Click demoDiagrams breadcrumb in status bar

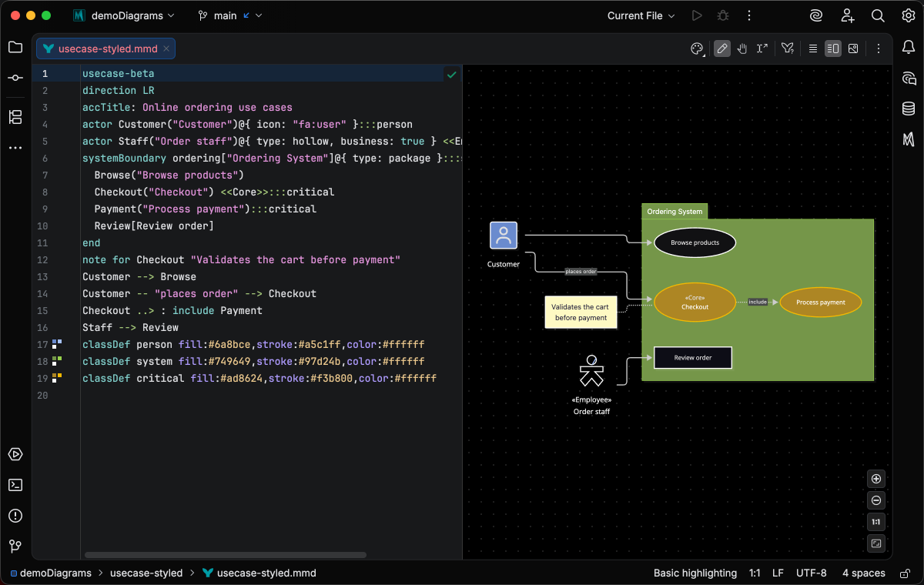click(x=51, y=573)
